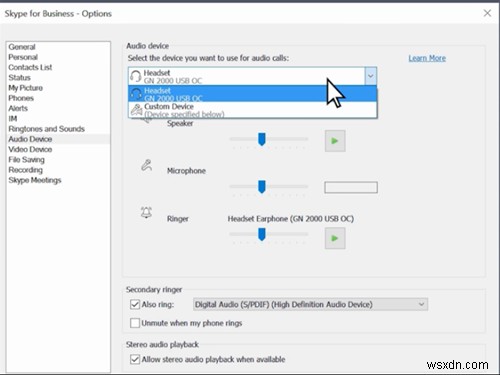Uncheck Also ring checkbox
Image resolution: width=500 pixels, height=375 pixels.
(x=135, y=304)
